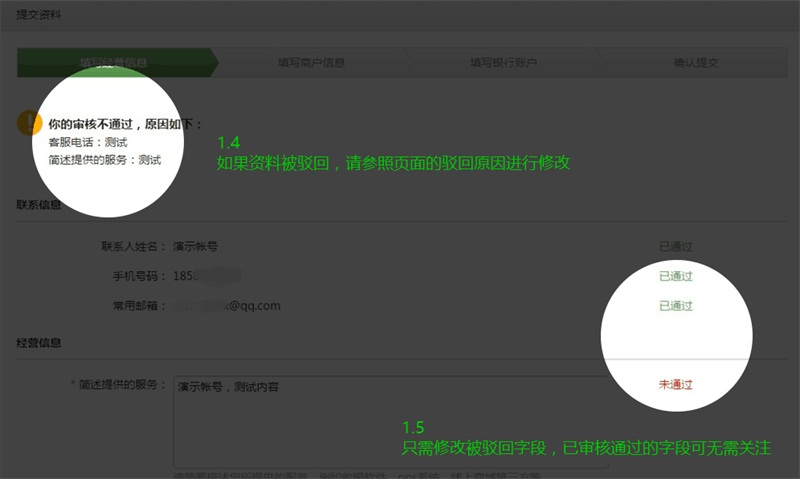
Task: Click the 演示帐号 contact name value
Action: [195, 246]
